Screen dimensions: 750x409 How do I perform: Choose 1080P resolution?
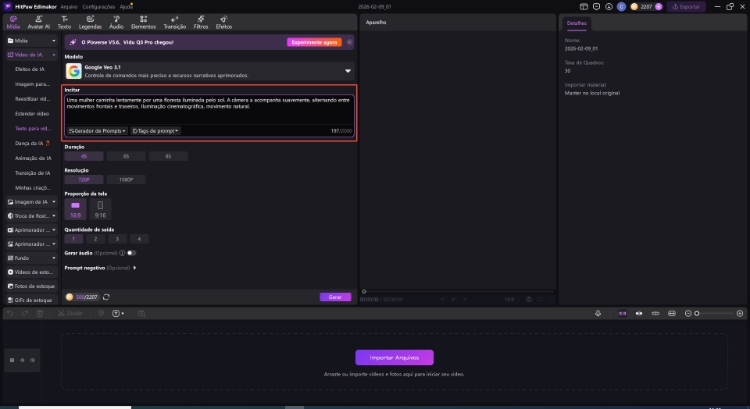point(126,180)
